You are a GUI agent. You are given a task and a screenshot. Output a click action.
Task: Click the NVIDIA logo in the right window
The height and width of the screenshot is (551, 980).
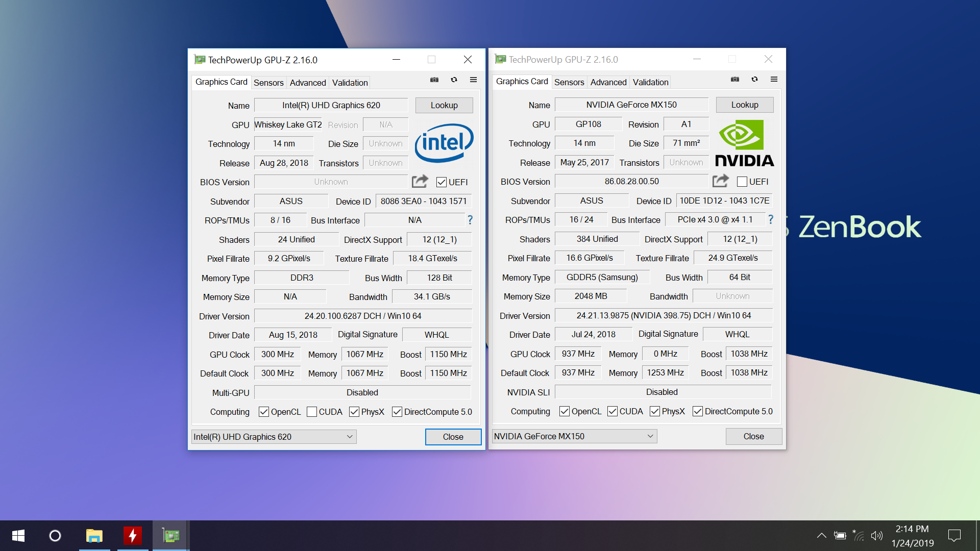tap(744, 143)
